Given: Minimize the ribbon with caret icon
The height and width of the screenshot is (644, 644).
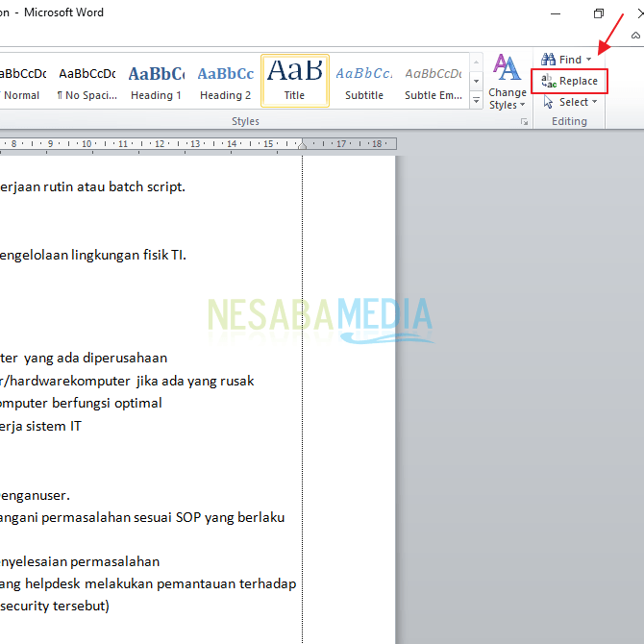Looking at the screenshot, I should pos(635,36).
